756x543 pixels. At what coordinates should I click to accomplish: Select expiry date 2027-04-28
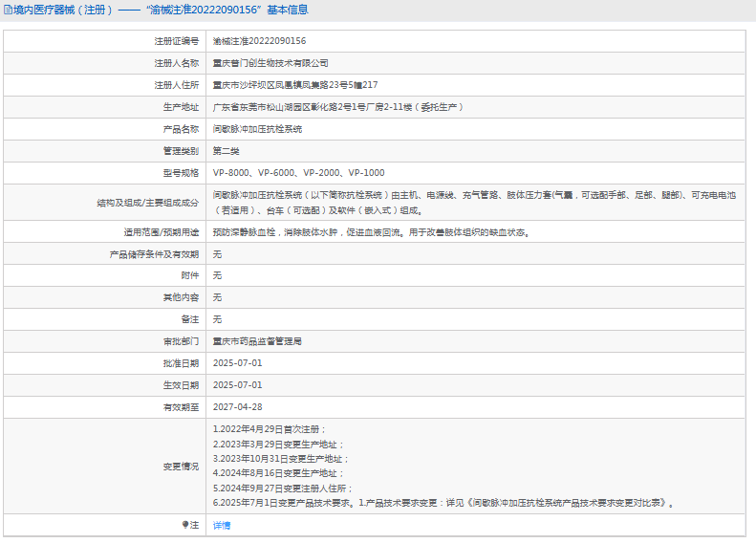pos(237,407)
